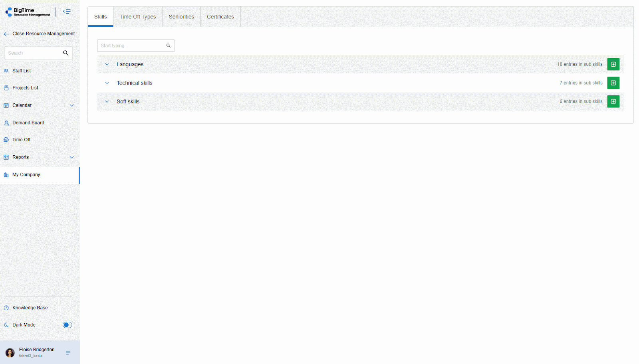Click Close Resource Management link

point(43,34)
